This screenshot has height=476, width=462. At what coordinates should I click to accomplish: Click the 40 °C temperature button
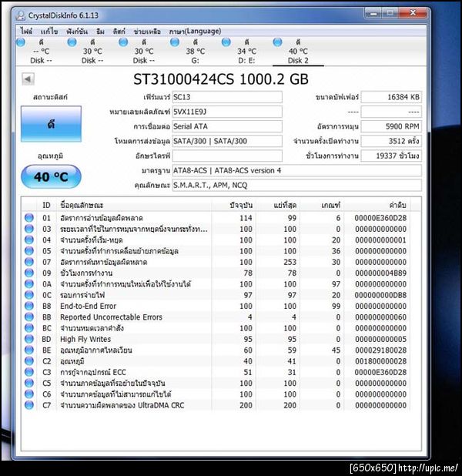(51, 176)
